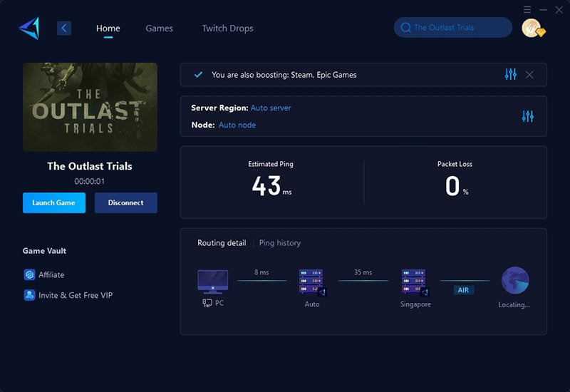Open the Twitch Drops tab
Viewport: 570px width, 392px height.
pyautogui.click(x=227, y=29)
